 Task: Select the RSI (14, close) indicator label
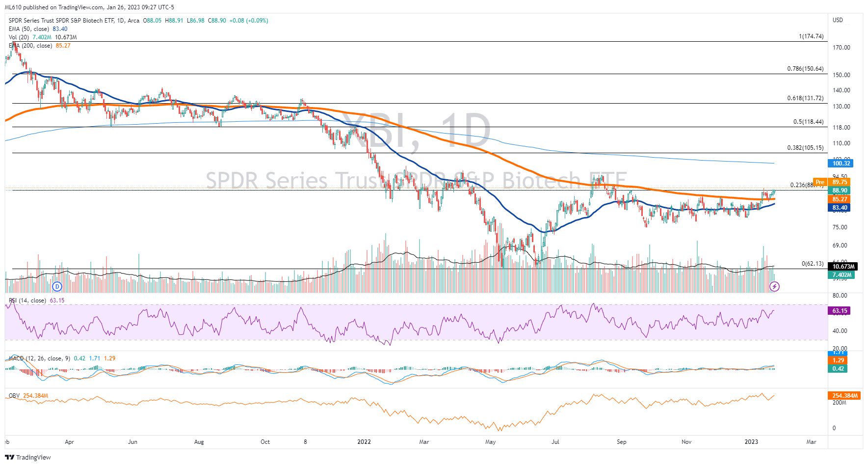[x=27, y=301]
